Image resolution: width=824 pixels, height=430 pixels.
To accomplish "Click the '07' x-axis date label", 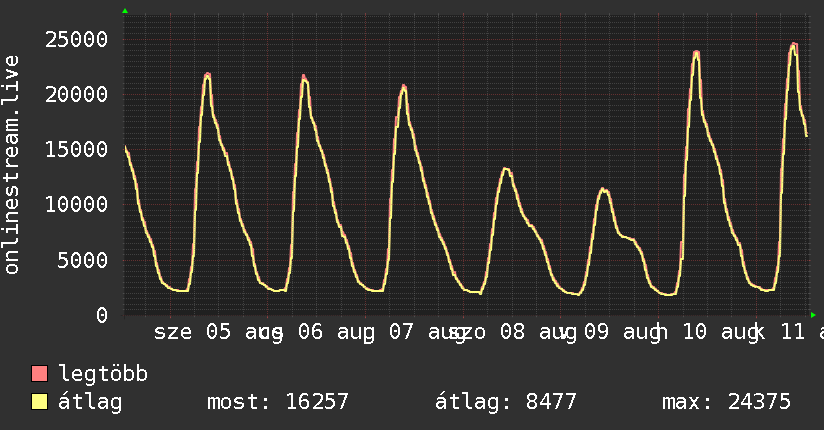I will coord(401,332).
